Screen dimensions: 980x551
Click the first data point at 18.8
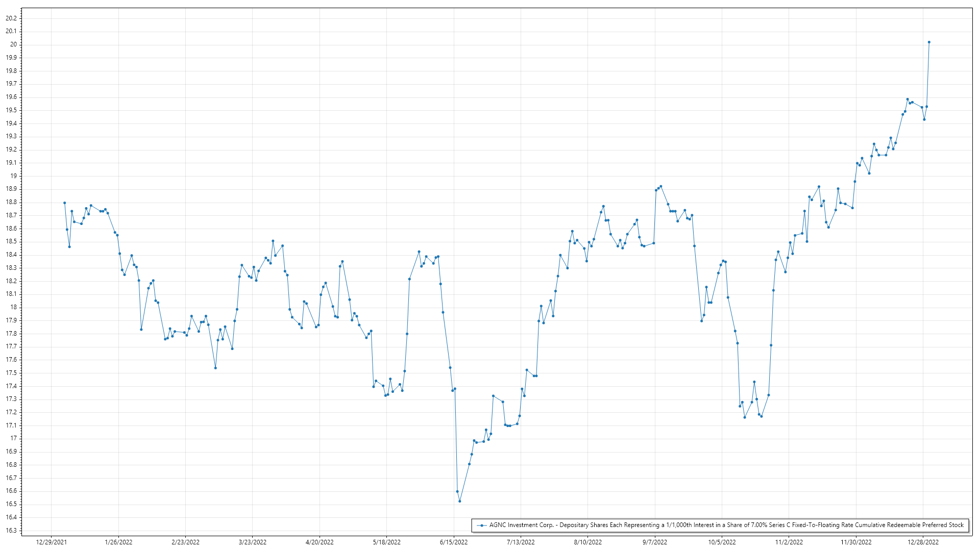(x=65, y=203)
